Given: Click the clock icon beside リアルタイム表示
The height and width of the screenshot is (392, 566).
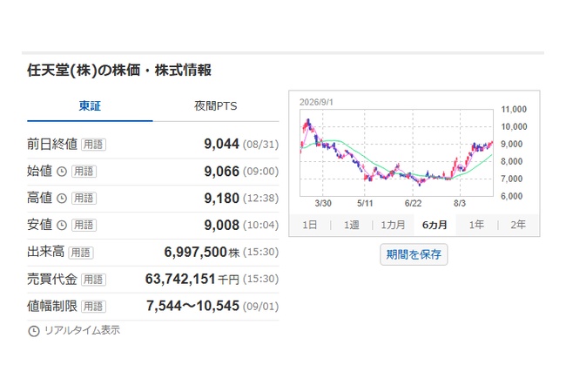Looking at the screenshot, I should coord(34,331).
